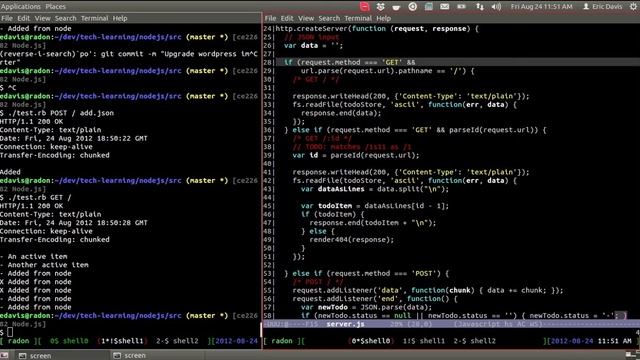The width and height of the screenshot is (640, 360).
Task: Open Search menu in left terminal
Action: [x=65, y=18]
